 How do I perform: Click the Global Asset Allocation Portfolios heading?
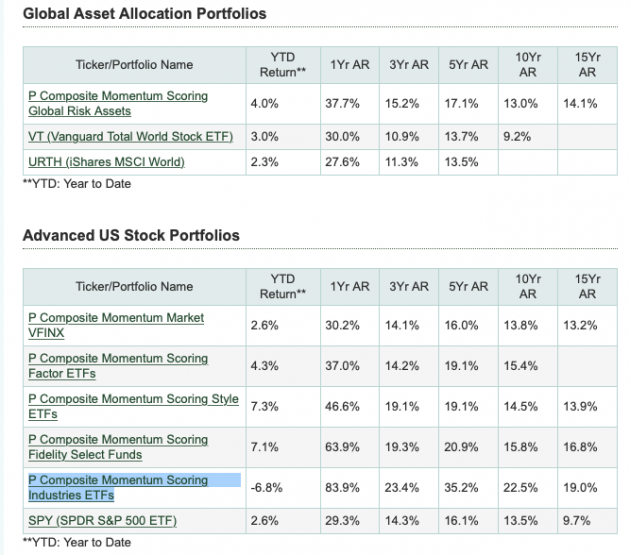tap(145, 14)
